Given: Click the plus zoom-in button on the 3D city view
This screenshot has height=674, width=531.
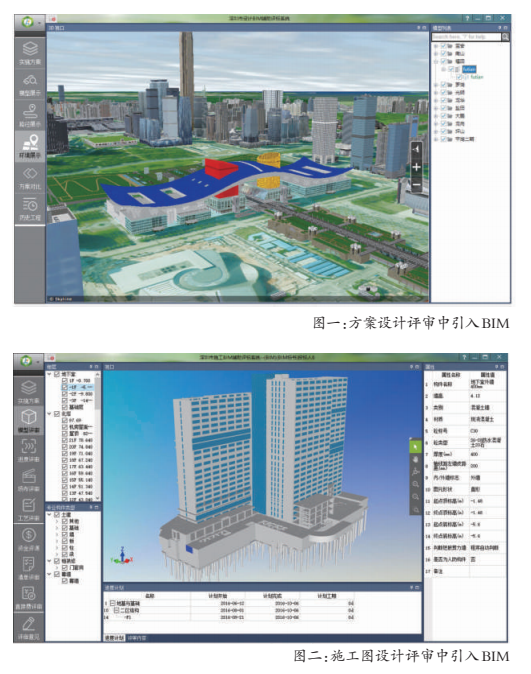Looking at the screenshot, I should [416, 167].
